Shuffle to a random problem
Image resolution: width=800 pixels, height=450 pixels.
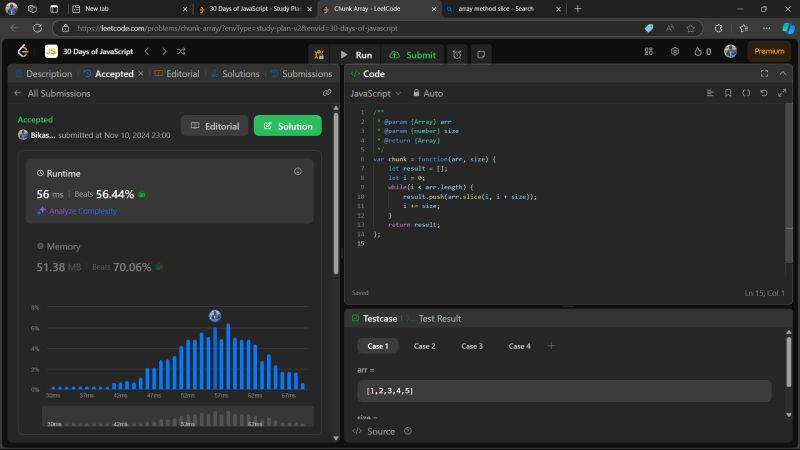point(180,51)
